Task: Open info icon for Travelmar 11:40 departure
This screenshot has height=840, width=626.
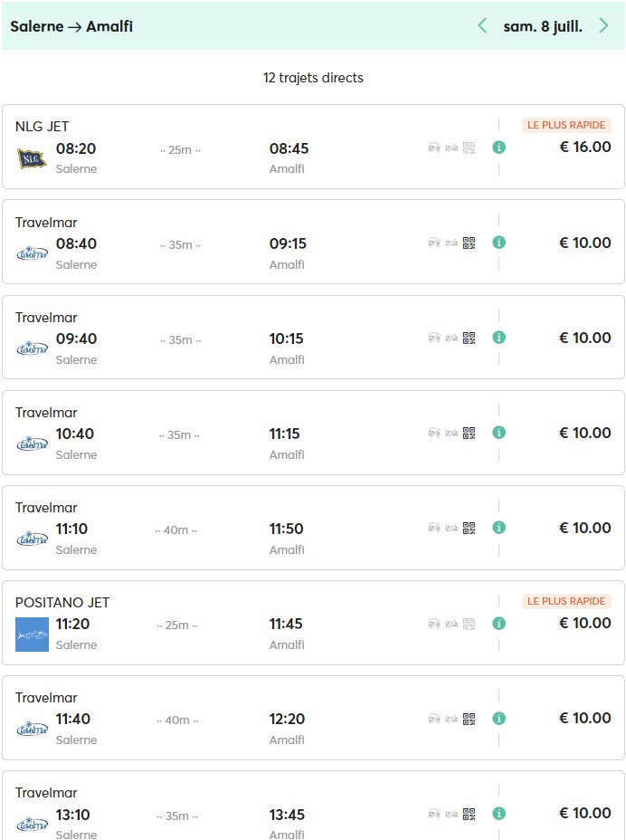Action: [x=498, y=718]
